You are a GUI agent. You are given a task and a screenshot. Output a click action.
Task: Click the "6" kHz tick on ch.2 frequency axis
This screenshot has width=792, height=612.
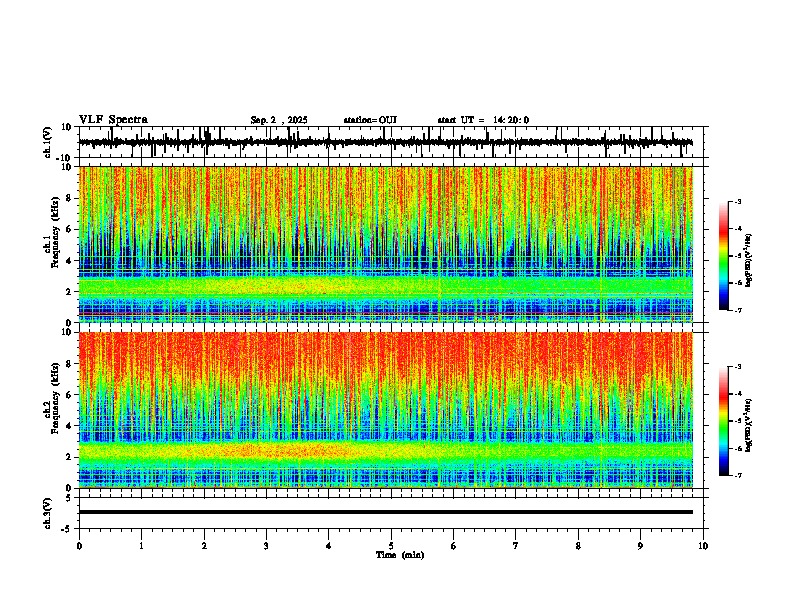[71, 394]
